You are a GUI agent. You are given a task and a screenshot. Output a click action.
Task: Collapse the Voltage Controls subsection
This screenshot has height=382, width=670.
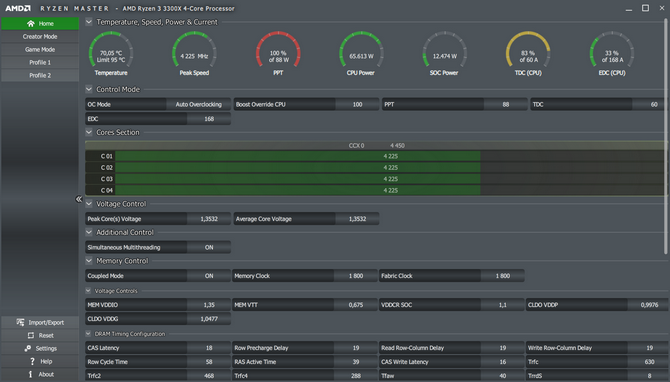(x=88, y=291)
